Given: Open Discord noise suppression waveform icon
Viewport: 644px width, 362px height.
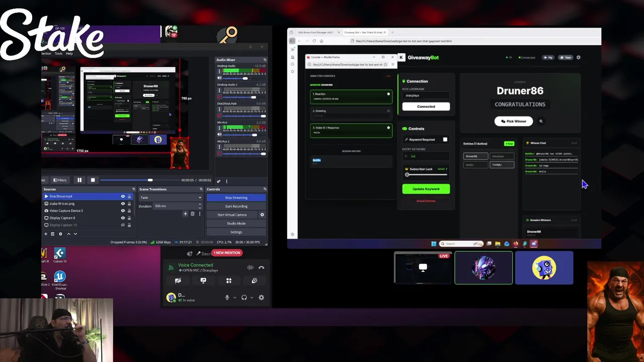Looking at the screenshot, I should point(250,267).
